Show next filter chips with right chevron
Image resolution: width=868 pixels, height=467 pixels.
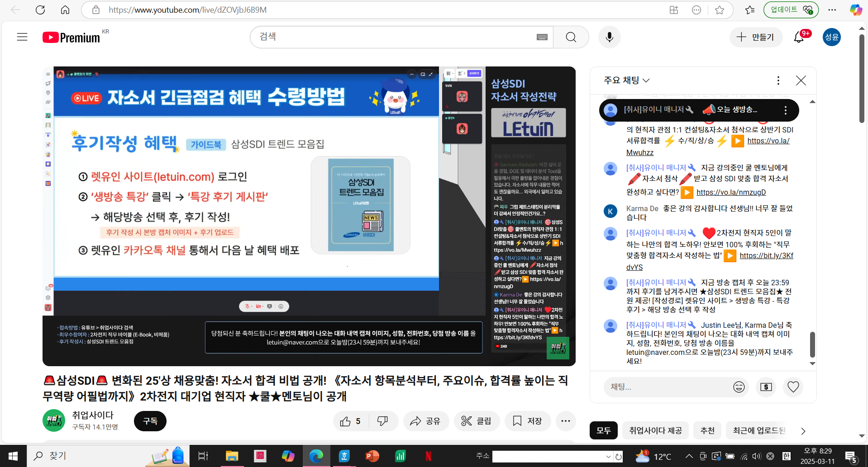tap(803, 431)
